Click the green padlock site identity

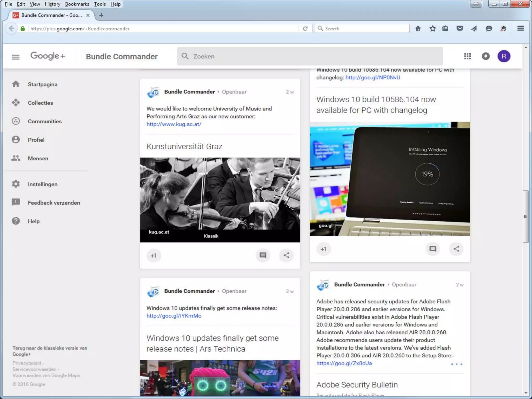23,29
